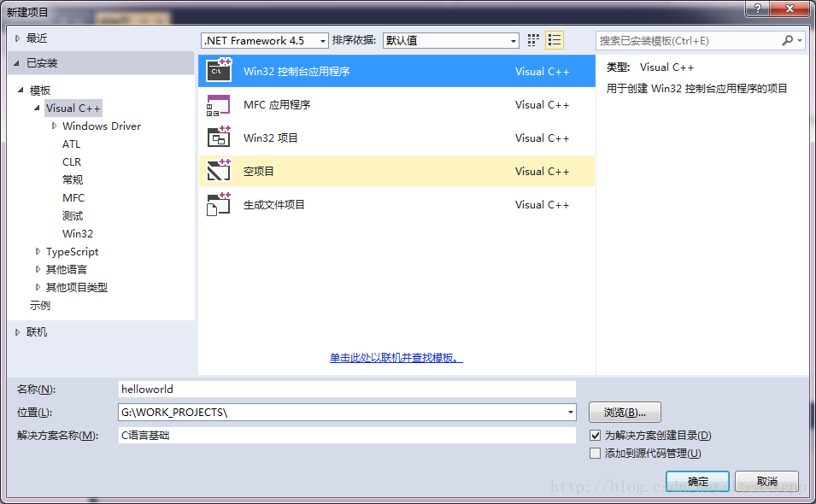Open the help question mark button

[758, 9]
